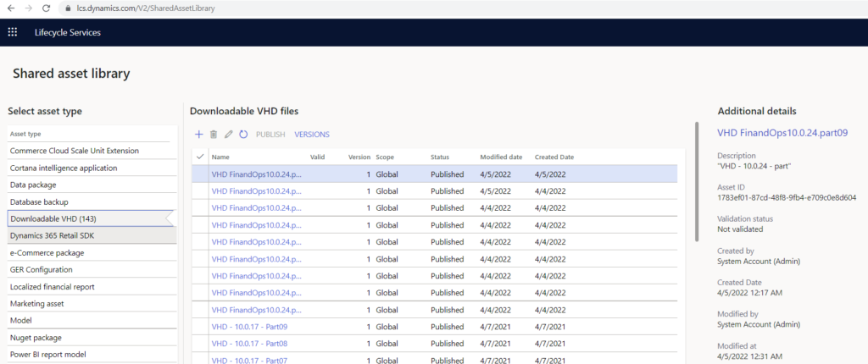The width and height of the screenshot is (868, 364).
Task: Click the padlock site info icon
Action: [67, 8]
